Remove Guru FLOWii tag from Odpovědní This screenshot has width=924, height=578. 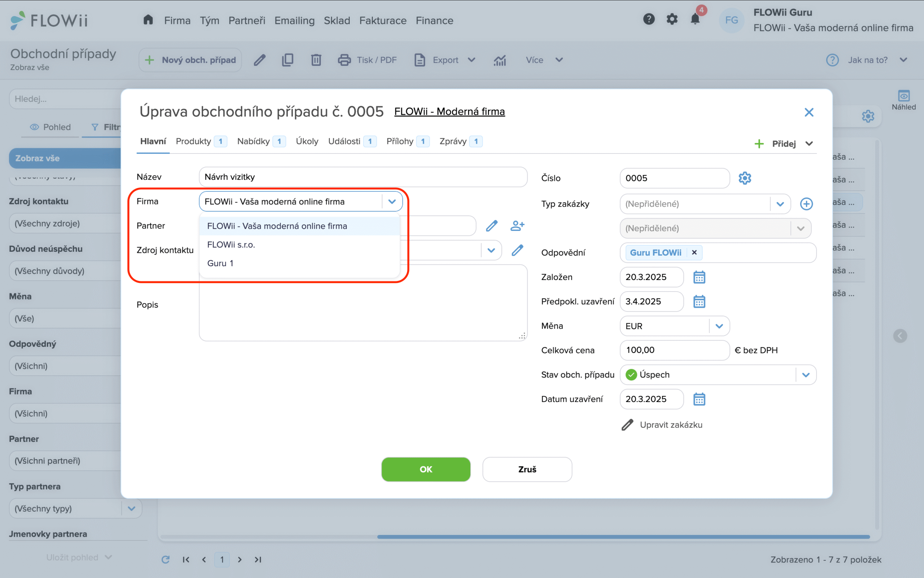coord(694,252)
